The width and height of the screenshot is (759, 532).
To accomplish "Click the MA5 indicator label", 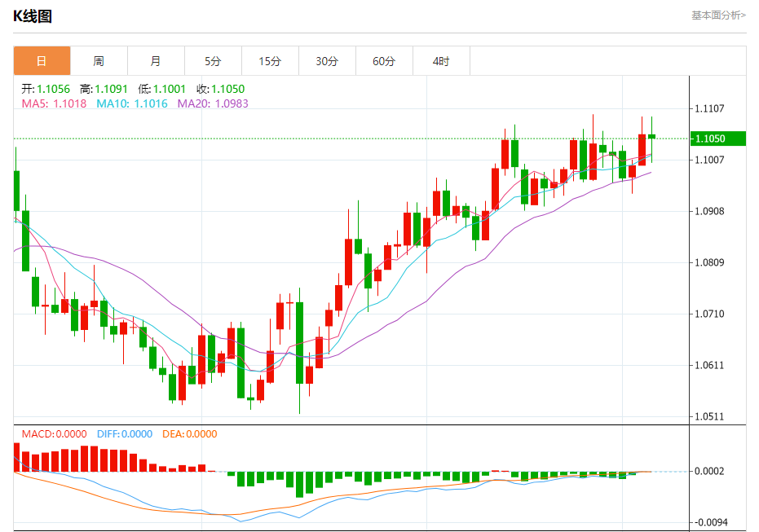I will tap(54, 103).
